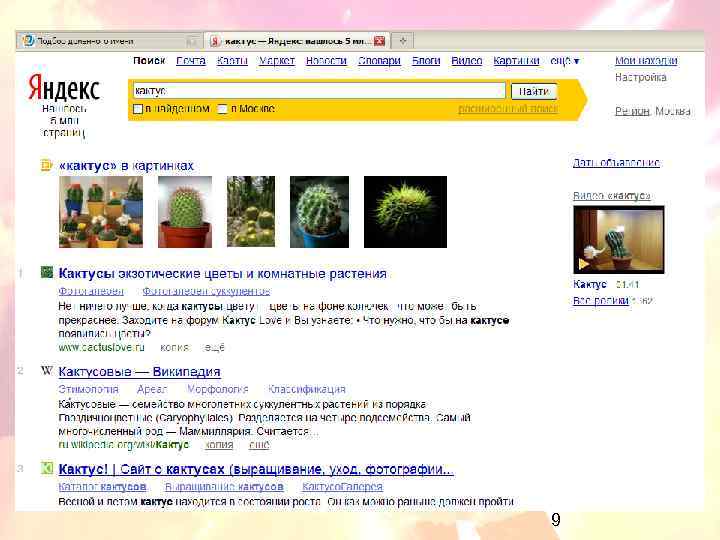Open the 'Кактусовые — Википедия' result
The width and height of the screenshot is (720, 540).
(140, 371)
